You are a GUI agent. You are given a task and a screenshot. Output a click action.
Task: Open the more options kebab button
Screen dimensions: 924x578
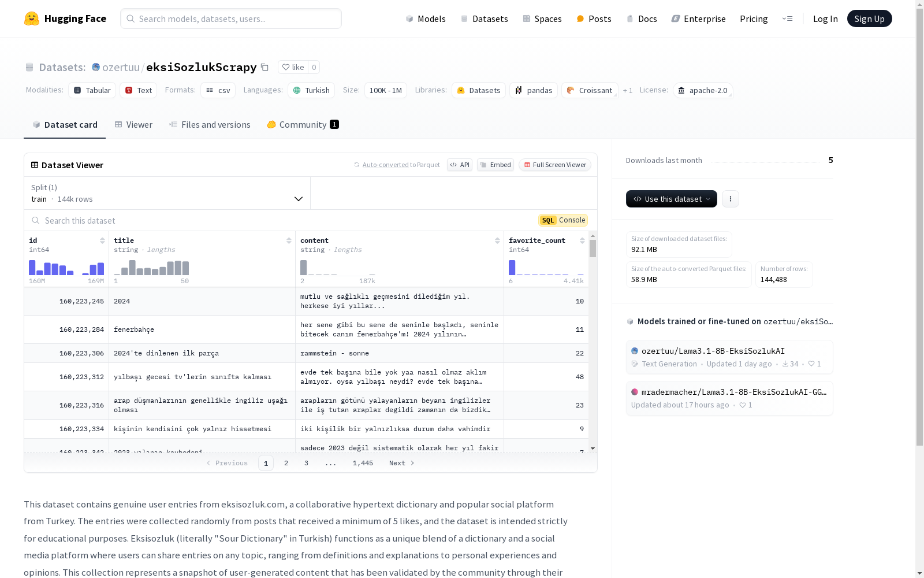[731, 199]
